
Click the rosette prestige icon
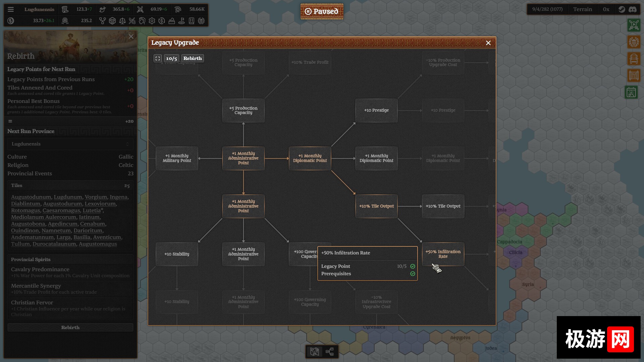point(65,21)
